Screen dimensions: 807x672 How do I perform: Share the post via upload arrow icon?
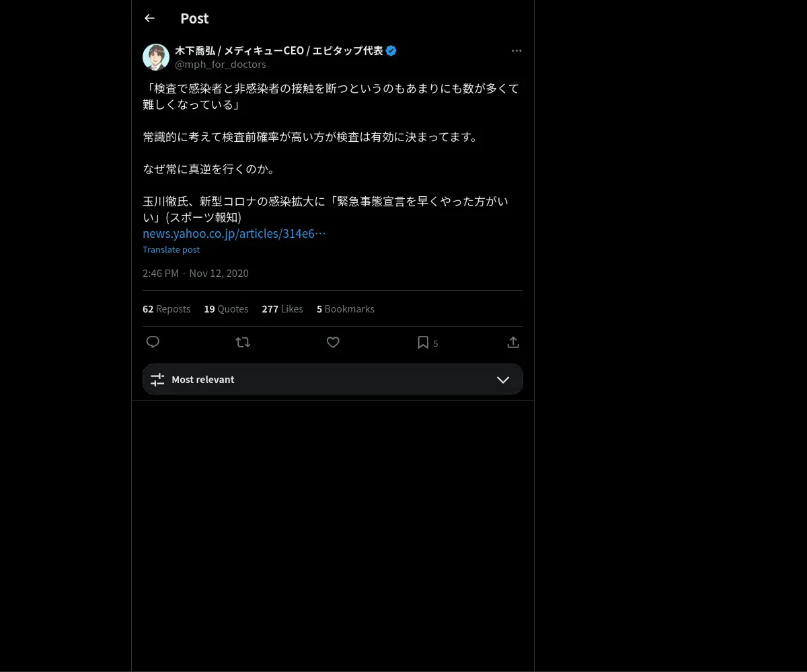pyautogui.click(x=513, y=342)
